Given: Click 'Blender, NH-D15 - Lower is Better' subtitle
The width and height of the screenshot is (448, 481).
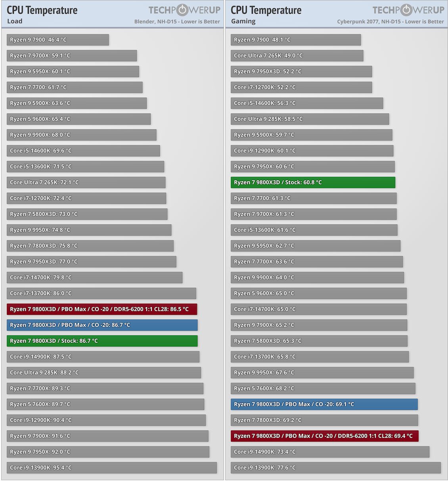Looking at the screenshot, I should pos(177,21).
